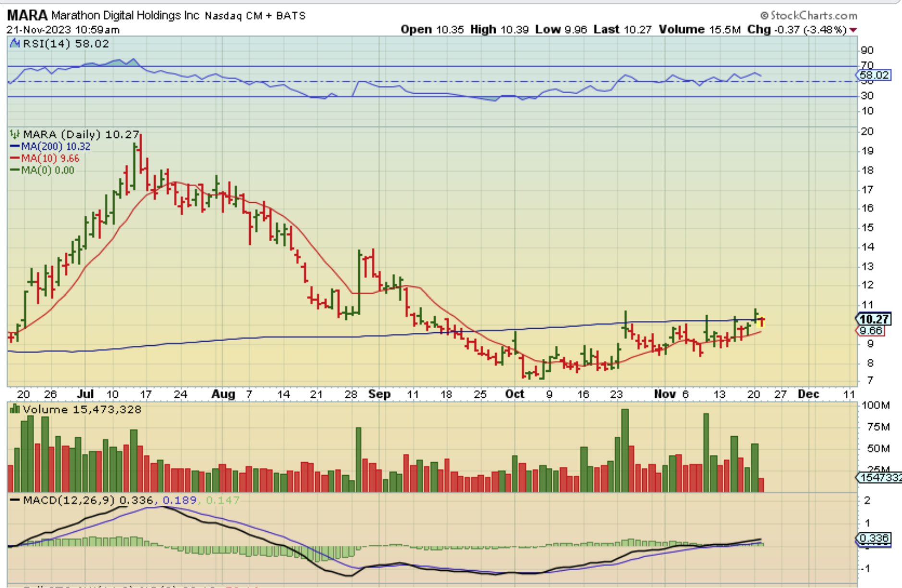Select the 10.27 last price tag on axis
The width and height of the screenshot is (902, 588).
tap(874, 319)
